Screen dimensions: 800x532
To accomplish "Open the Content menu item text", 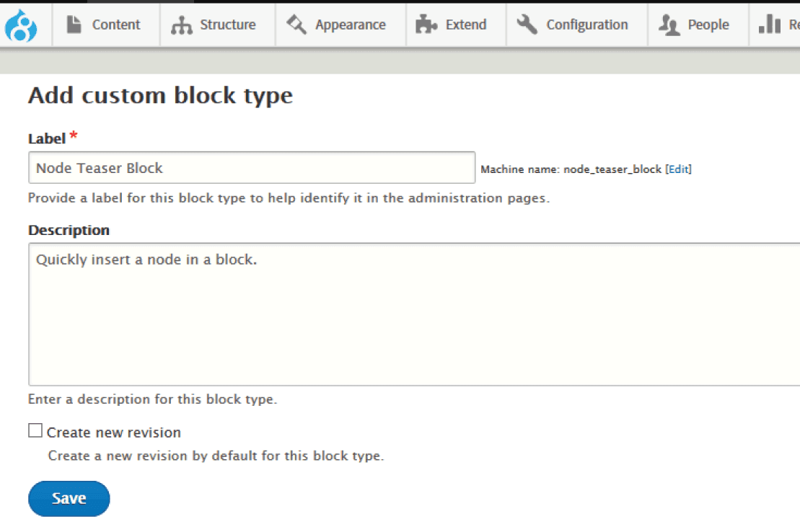I will (x=116, y=25).
